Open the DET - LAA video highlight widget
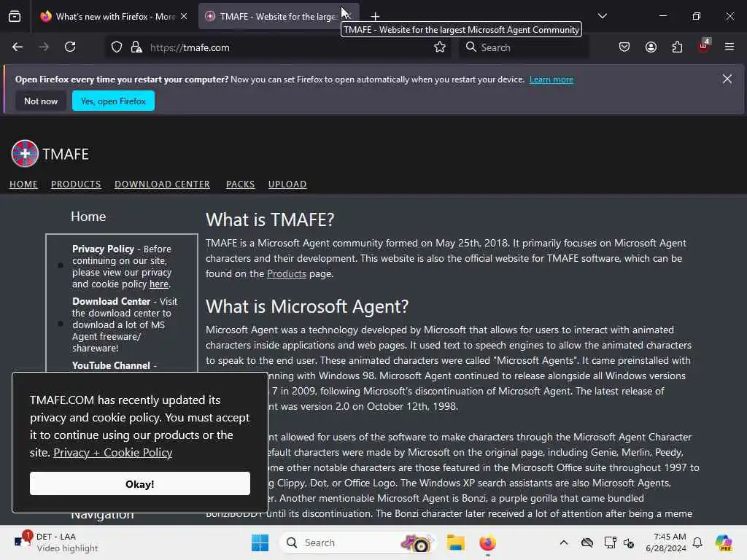Image resolution: width=747 pixels, height=560 pixels. [x=56, y=542]
